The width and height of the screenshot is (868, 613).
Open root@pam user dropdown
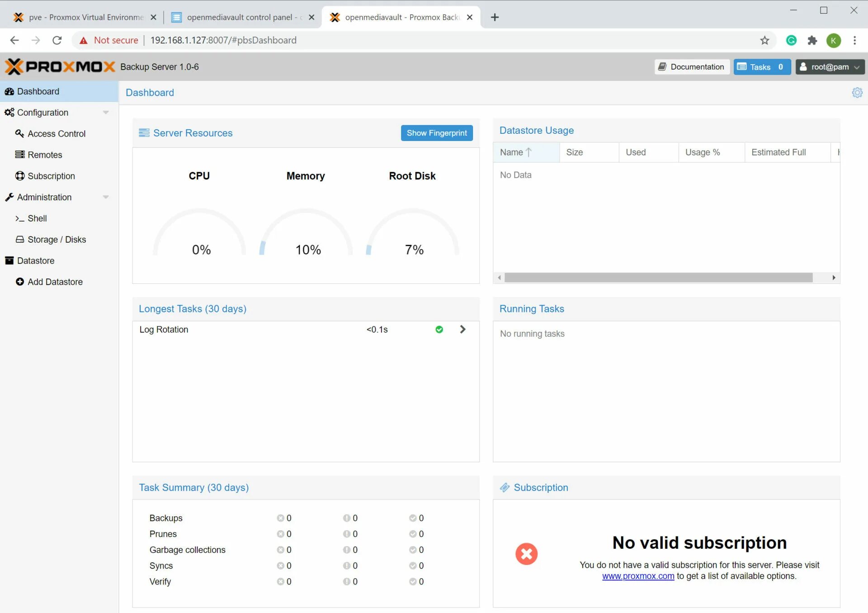(830, 67)
